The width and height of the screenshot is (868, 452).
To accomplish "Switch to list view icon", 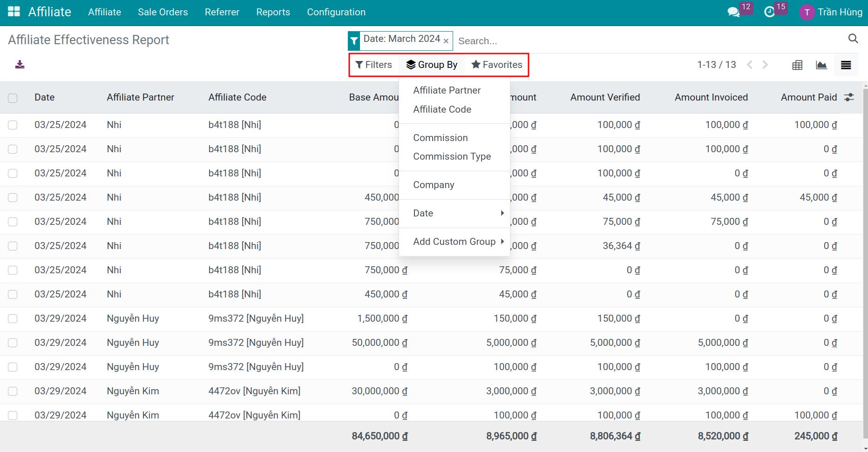I will pyautogui.click(x=846, y=65).
